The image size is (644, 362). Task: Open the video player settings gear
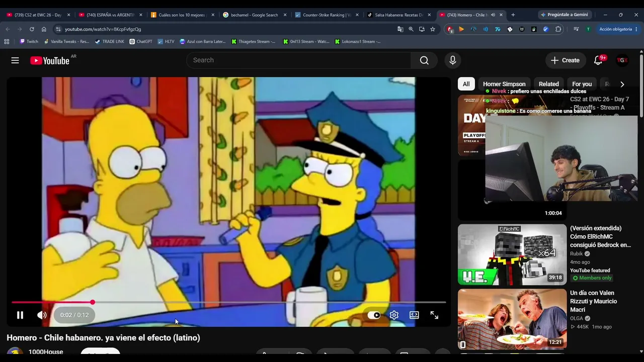394,315
